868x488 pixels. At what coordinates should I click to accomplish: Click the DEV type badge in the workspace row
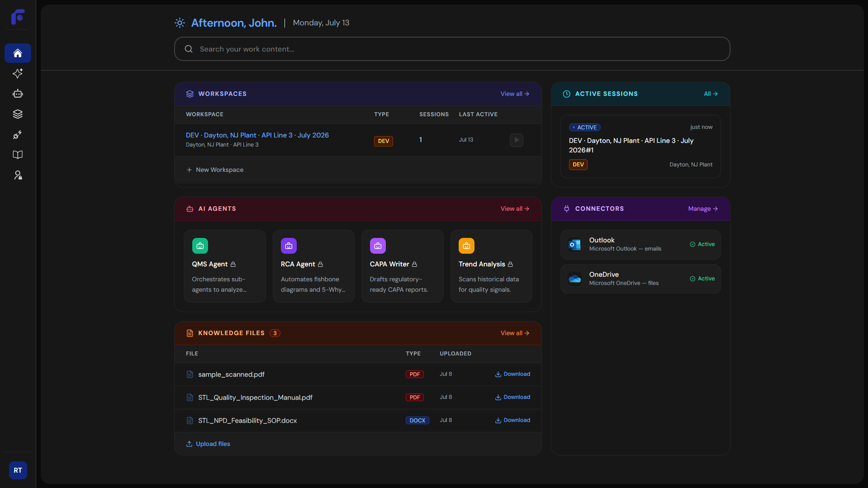[384, 141]
